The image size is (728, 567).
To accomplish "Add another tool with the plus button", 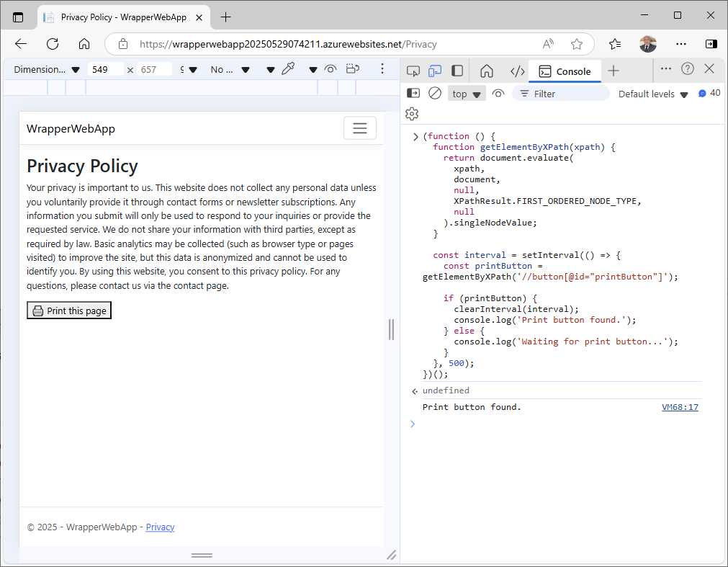I will point(614,71).
